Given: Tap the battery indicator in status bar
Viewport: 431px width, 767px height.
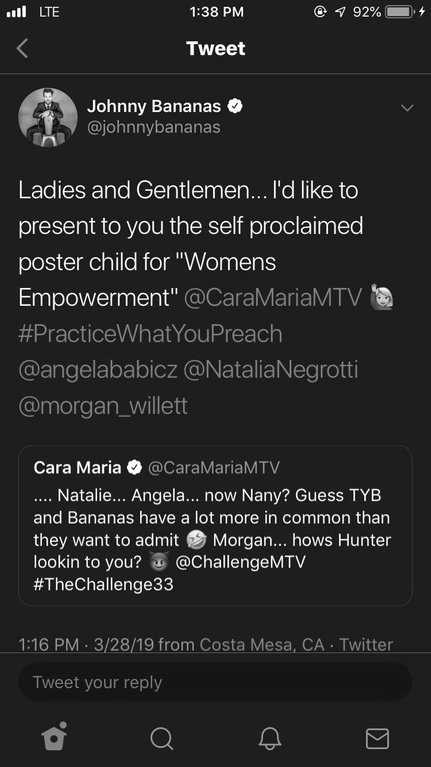Looking at the screenshot, I should click(x=400, y=13).
